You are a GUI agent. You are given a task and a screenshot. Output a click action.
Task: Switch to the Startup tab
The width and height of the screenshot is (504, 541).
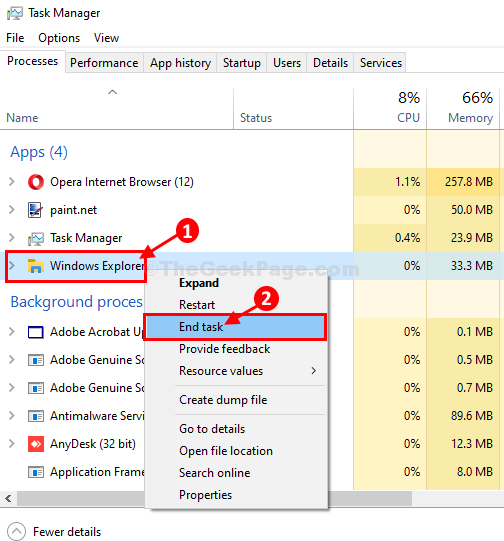click(x=241, y=63)
